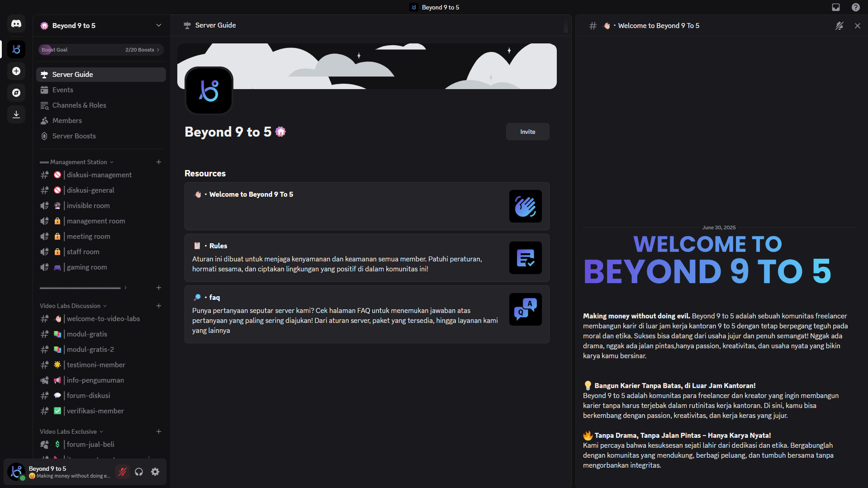Open the Discover servers compass icon

16,93
